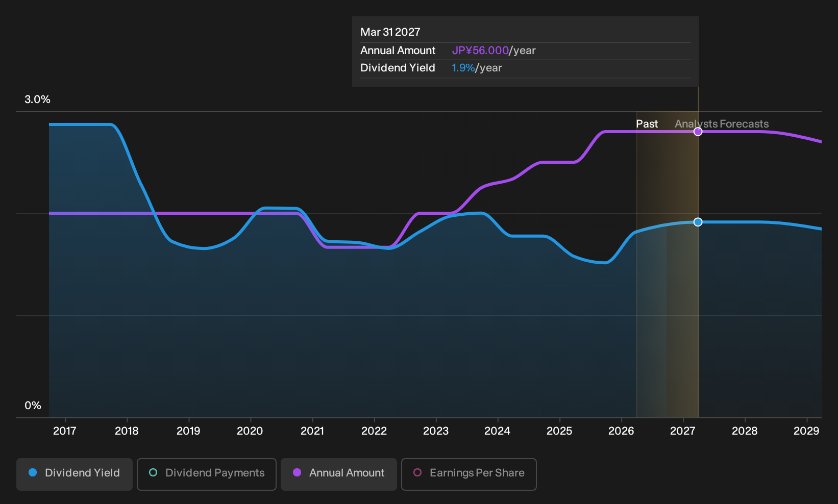Click the teal Dividend Payments ring icon

153,472
